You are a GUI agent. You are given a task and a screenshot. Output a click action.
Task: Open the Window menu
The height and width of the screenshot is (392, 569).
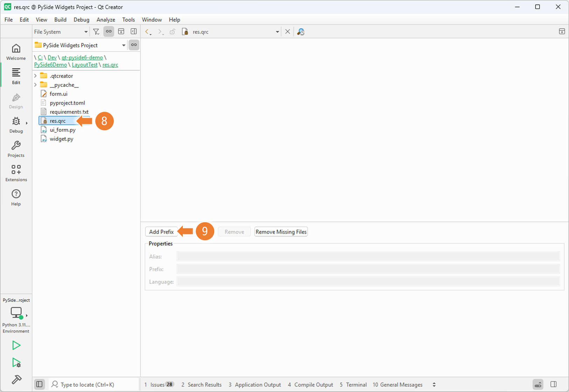pyautogui.click(x=152, y=20)
